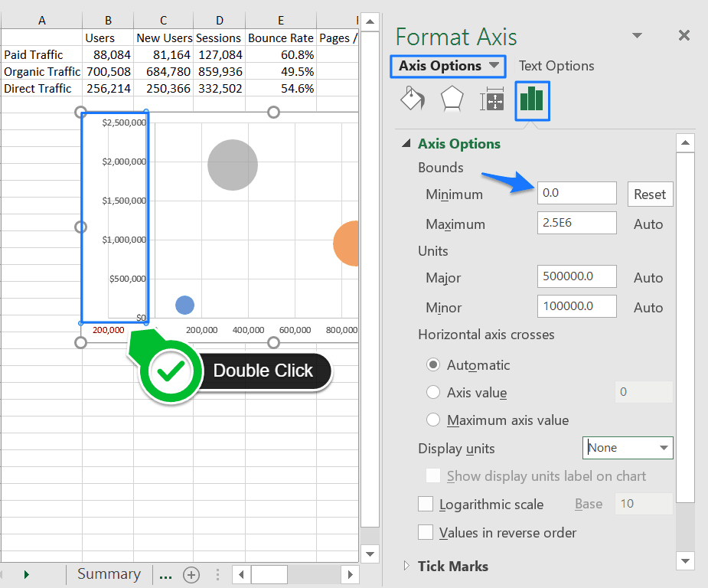The image size is (708, 588).
Task: Click worksheet vertical scroll-down arrow
Action: 370,554
